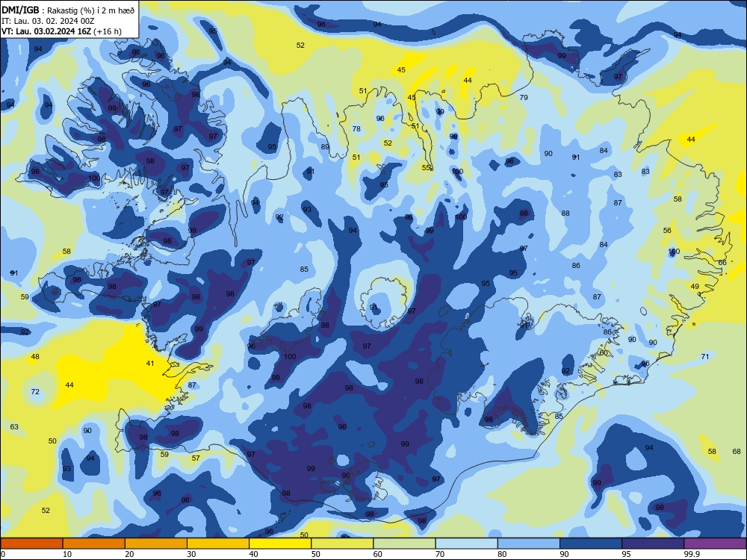
Task: Click the '71' humidity value label
Action: (x=705, y=357)
